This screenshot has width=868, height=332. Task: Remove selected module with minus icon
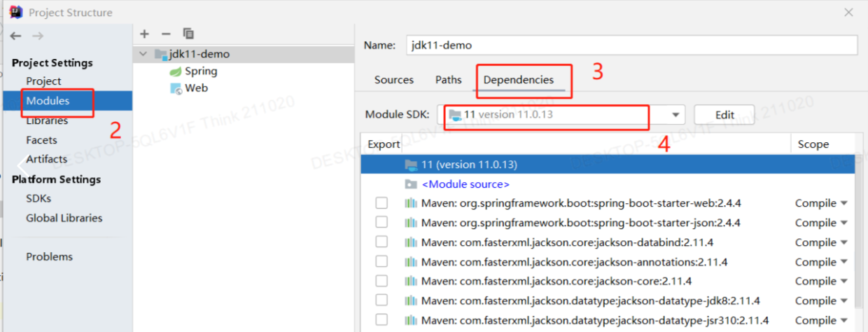(166, 34)
